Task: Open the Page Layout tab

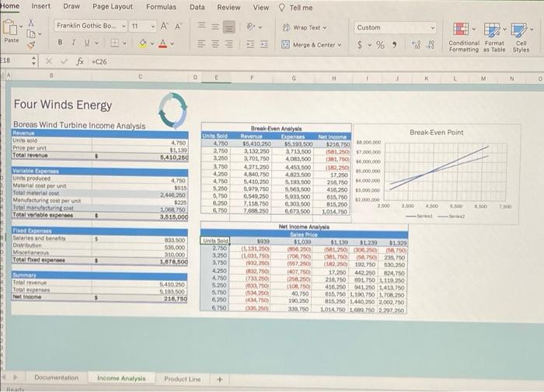Action: (113, 6)
